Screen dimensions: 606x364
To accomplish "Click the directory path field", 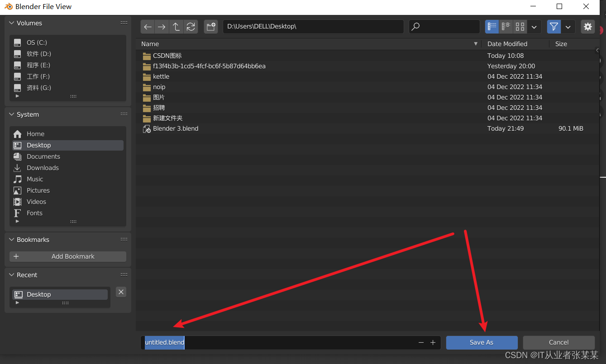I will (313, 27).
